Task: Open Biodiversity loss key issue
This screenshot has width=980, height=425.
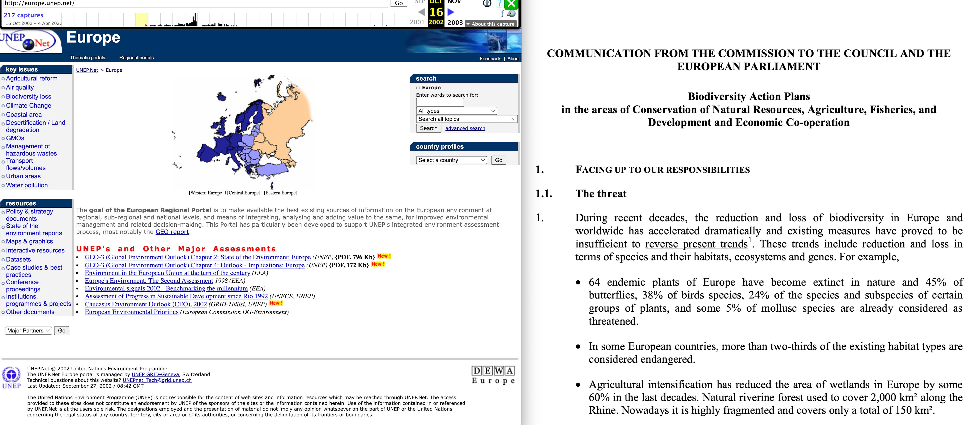Action: click(x=29, y=97)
